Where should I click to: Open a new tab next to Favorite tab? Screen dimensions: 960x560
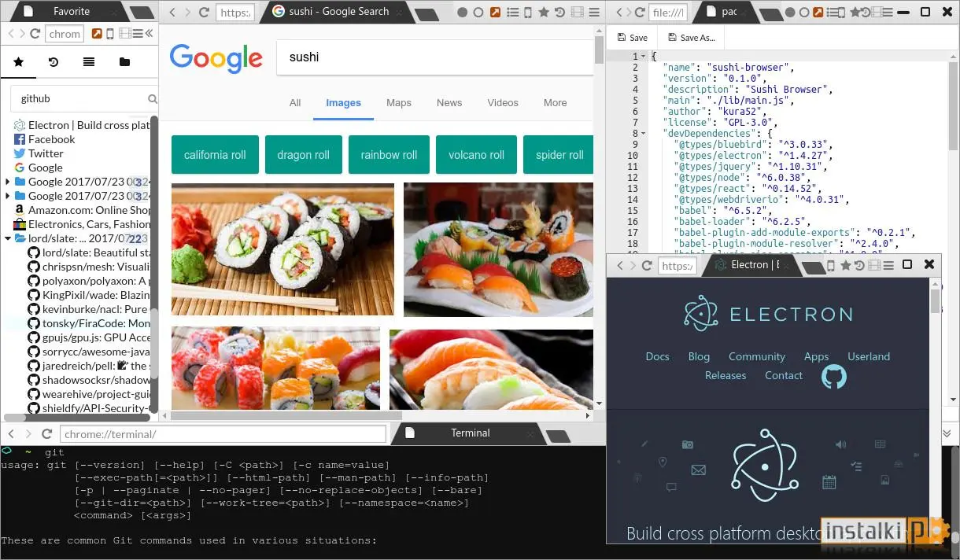pos(142,13)
